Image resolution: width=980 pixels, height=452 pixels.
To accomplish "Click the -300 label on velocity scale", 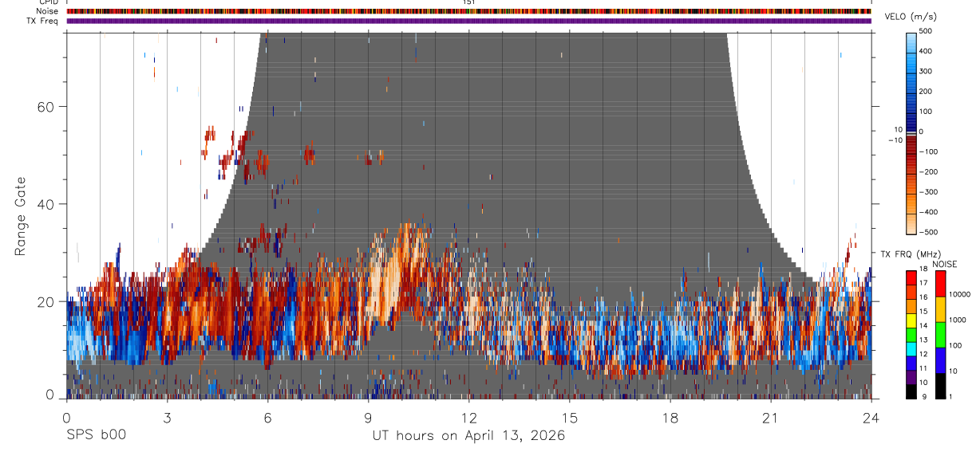I will [x=930, y=191].
